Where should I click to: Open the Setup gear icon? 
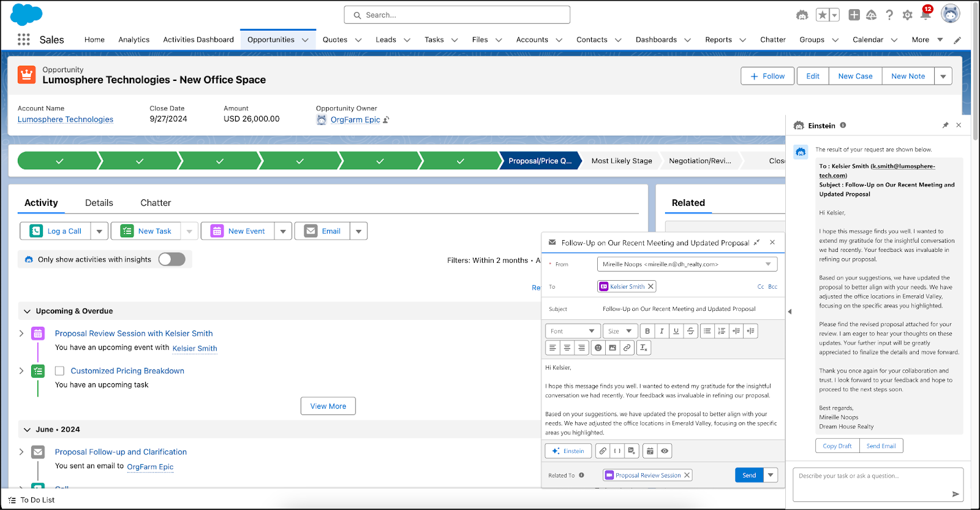pyautogui.click(x=908, y=15)
